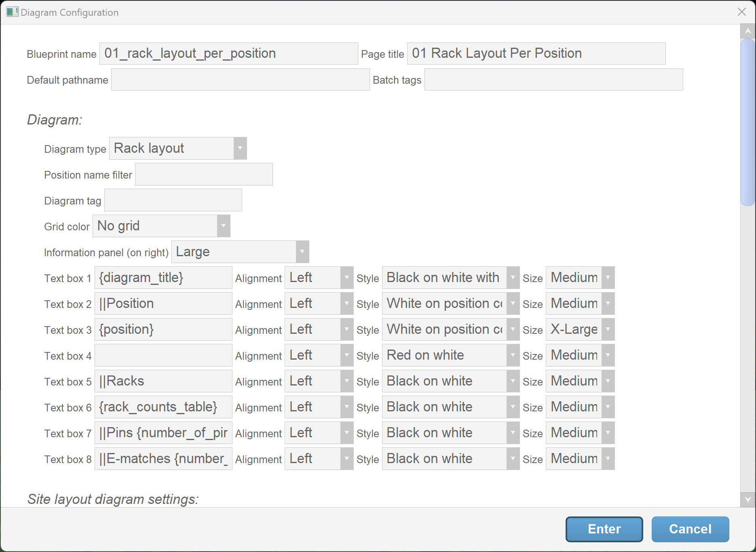Click the empty Text box 4 field
Image resolution: width=756 pixels, height=552 pixels.
pyautogui.click(x=163, y=355)
